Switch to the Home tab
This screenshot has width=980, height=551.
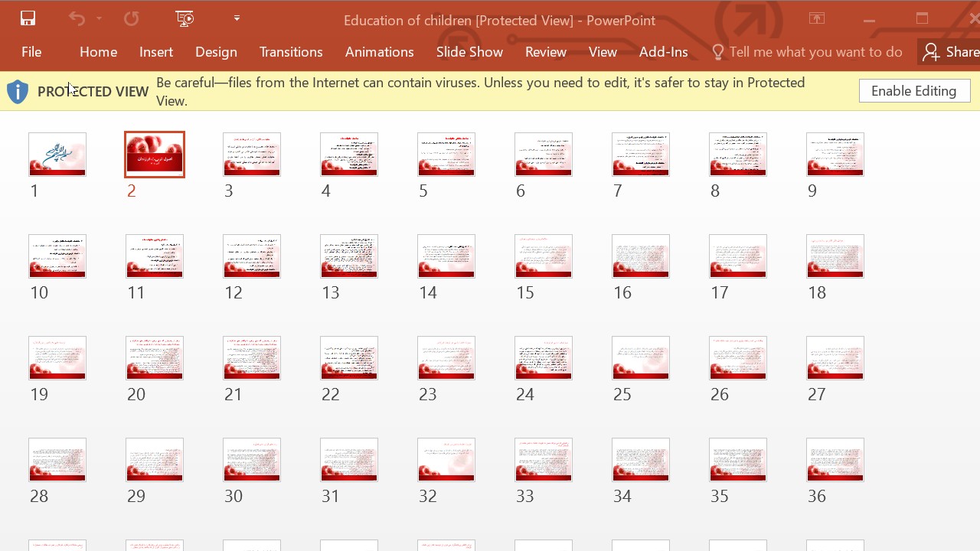click(98, 52)
